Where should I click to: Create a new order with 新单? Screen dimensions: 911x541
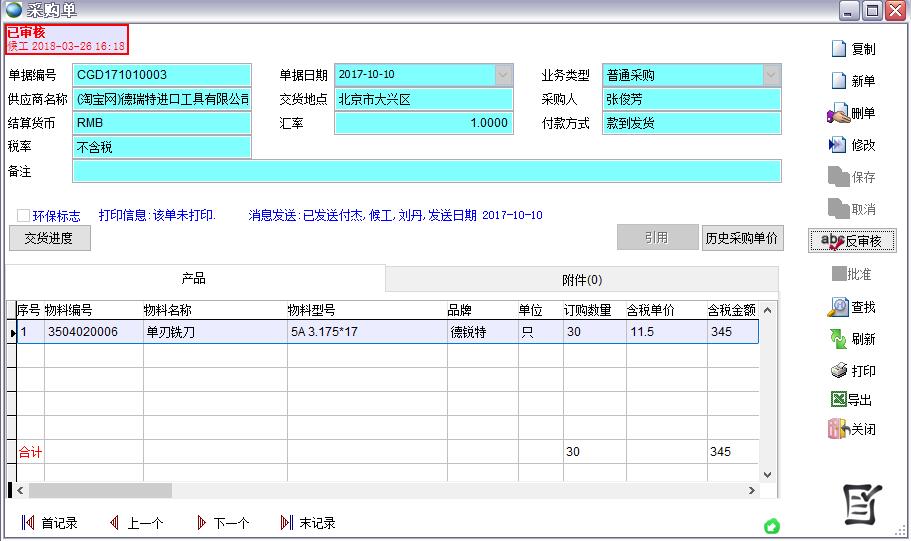[839, 81]
